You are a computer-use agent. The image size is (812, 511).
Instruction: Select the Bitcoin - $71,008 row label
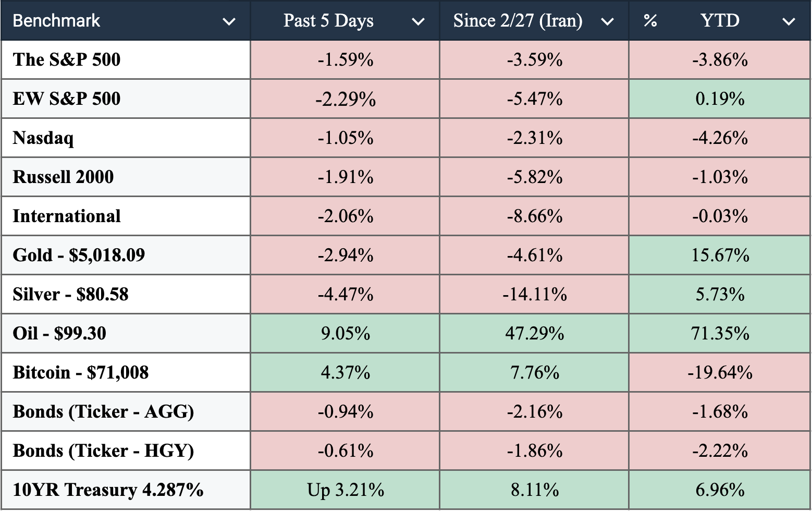(x=81, y=373)
